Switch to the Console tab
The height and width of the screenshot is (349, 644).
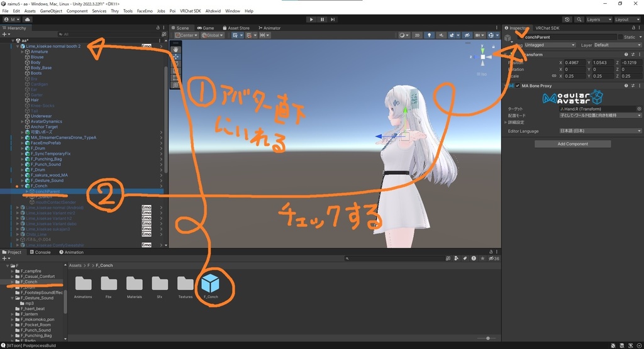pos(40,252)
